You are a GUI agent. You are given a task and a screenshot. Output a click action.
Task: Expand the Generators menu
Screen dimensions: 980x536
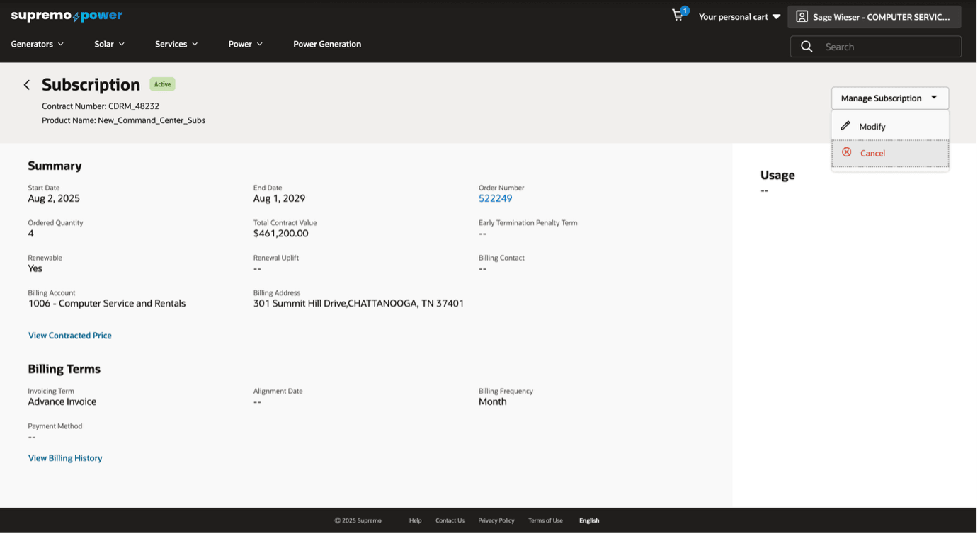click(38, 44)
